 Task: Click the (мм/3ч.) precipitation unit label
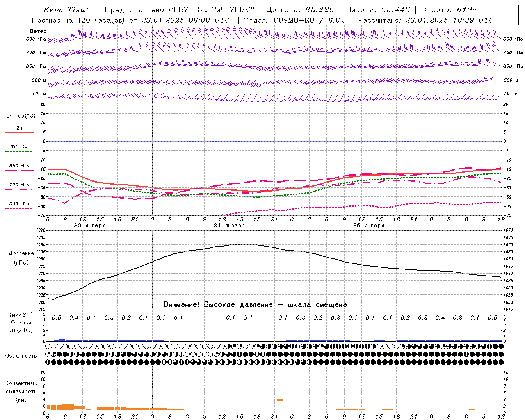click(21, 315)
